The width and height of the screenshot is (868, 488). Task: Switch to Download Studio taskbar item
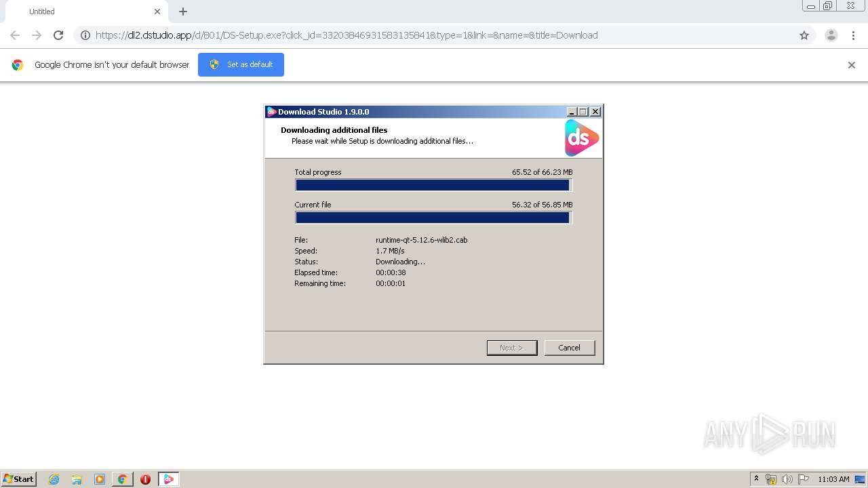(x=168, y=479)
